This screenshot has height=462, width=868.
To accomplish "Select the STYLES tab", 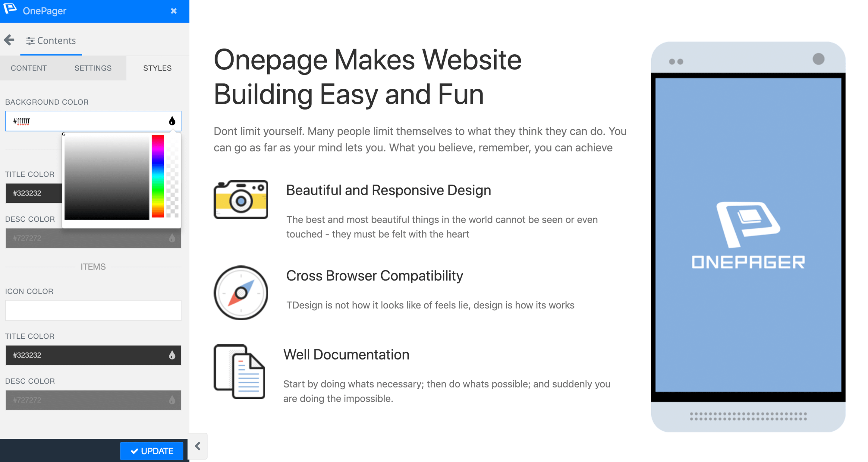I will tap(157, 68).
